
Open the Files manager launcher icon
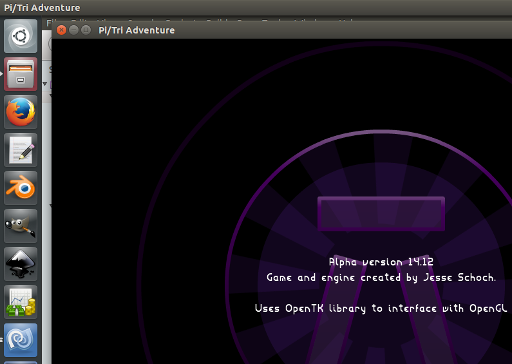(x=21, y=74)
